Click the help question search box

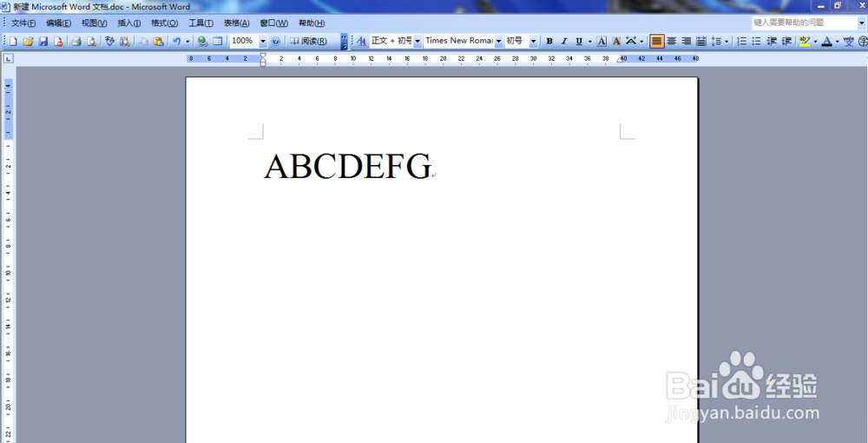[x=804, y=23]
